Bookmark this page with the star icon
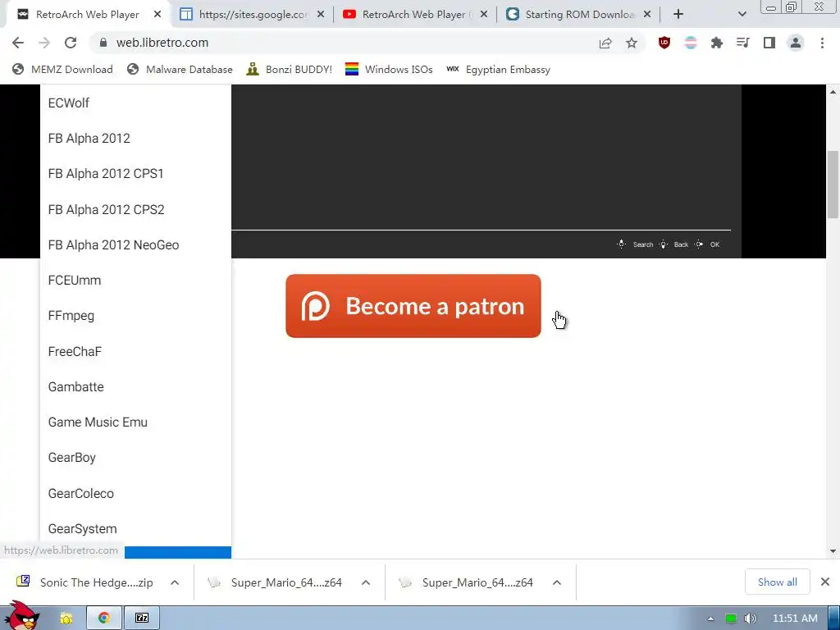Viewport: 840px width, 630px height. 632,43
